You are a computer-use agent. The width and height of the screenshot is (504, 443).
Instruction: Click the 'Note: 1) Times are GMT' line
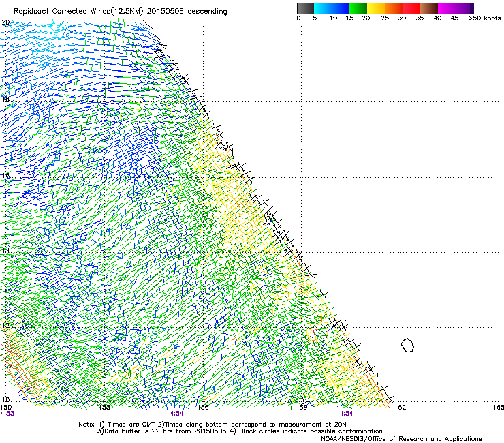click(x=212, y=425)
